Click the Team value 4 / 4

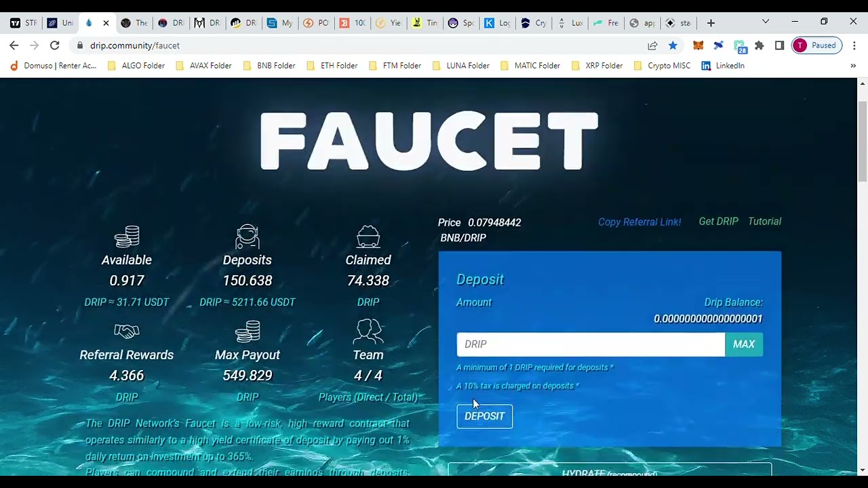point(368,375)
